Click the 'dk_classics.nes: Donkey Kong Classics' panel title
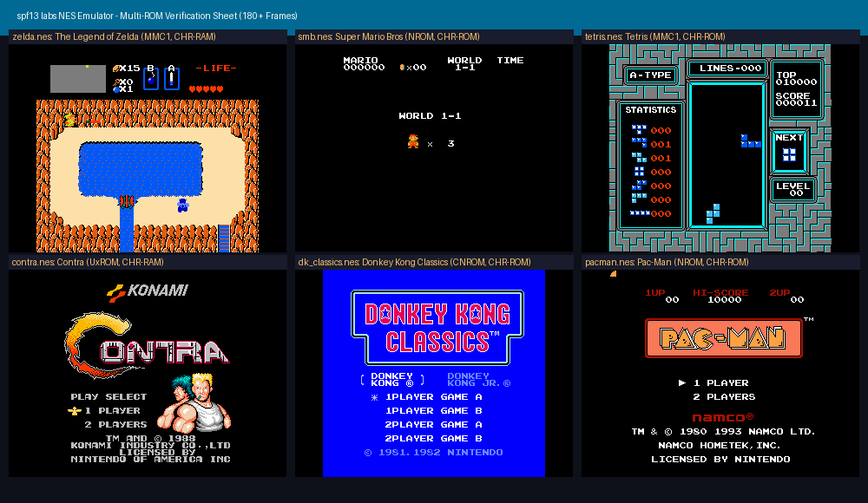 (x=414, y=262)
